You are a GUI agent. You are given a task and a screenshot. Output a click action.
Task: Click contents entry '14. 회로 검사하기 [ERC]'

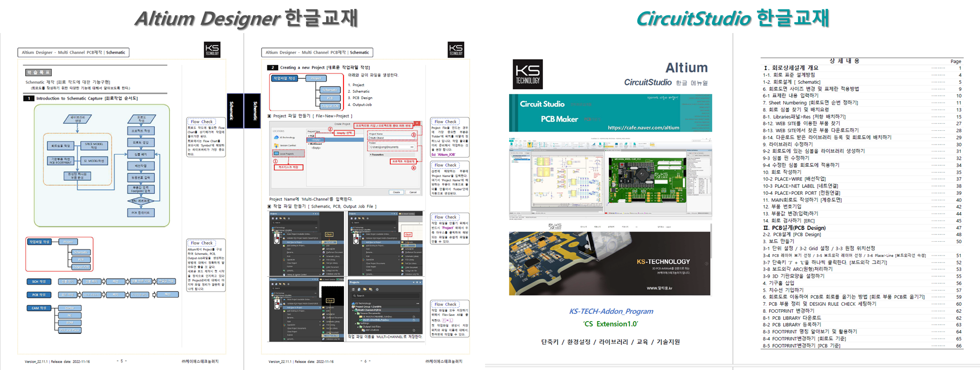pyautogui.click(x=789, y=221)
